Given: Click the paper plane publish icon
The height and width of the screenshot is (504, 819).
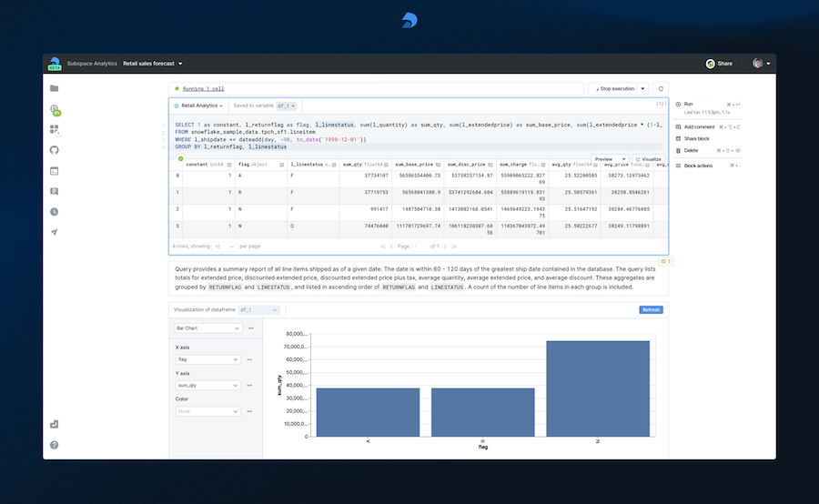Looking at the screenshot, I should tap(55, 233).
